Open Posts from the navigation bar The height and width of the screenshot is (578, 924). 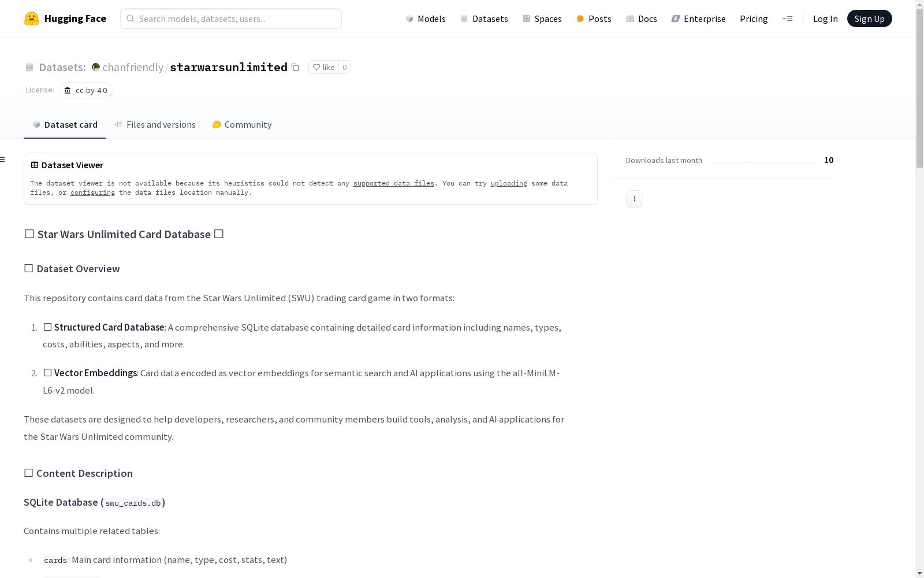[594, 18]
